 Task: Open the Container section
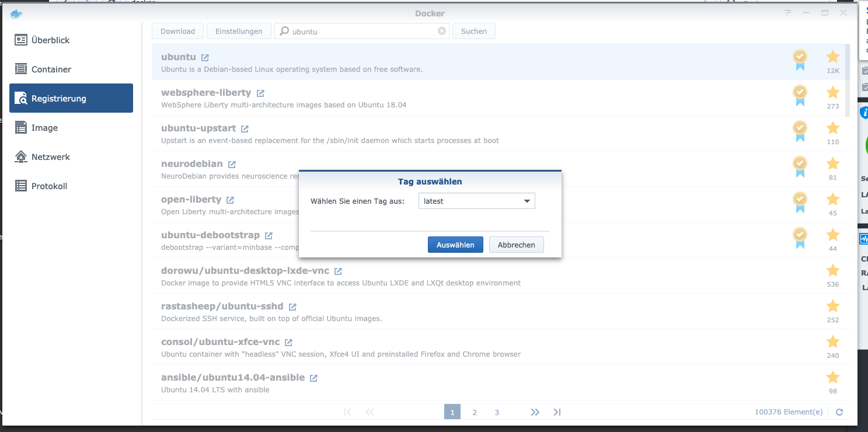pyautogui.click(x=71, y=69)
